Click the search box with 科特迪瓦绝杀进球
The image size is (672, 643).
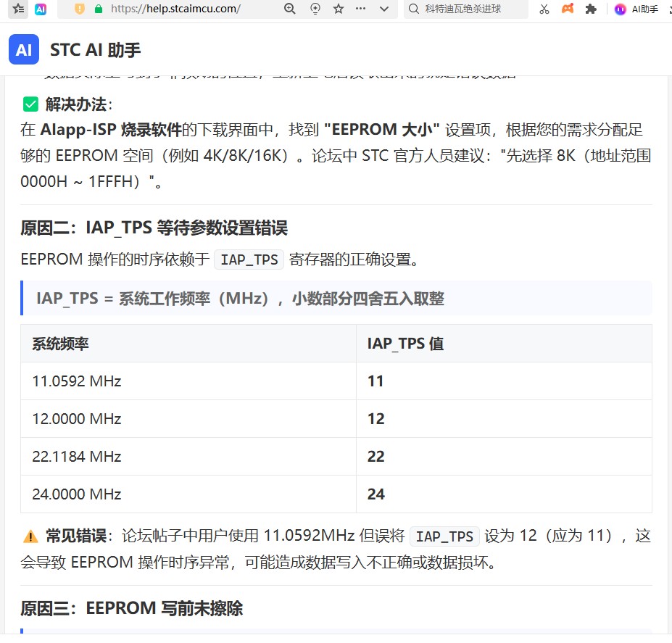(466, 9)
